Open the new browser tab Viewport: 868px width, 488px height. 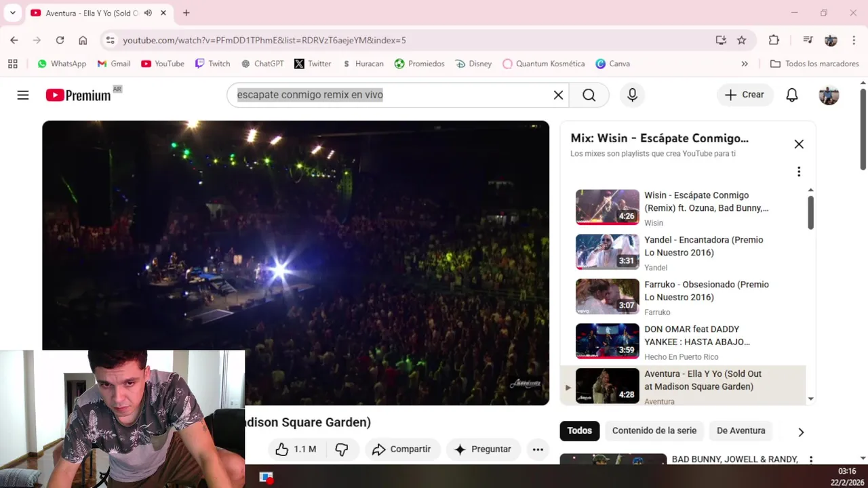[x=186, y=13]
